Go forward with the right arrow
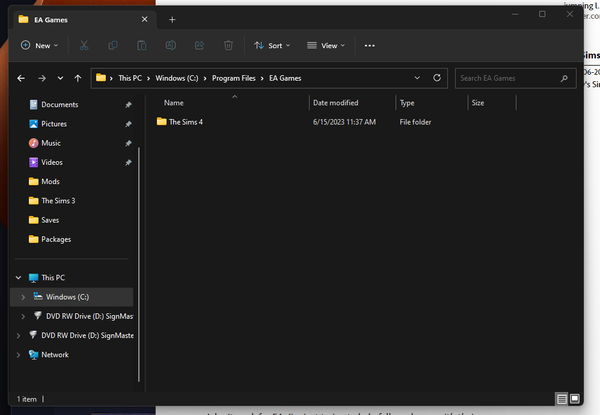This screenshot has width=600, height=415. point(42,78)
